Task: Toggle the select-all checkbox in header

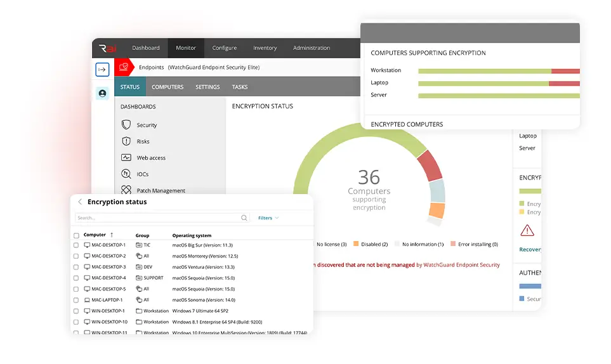Action: tap(76, 235)
